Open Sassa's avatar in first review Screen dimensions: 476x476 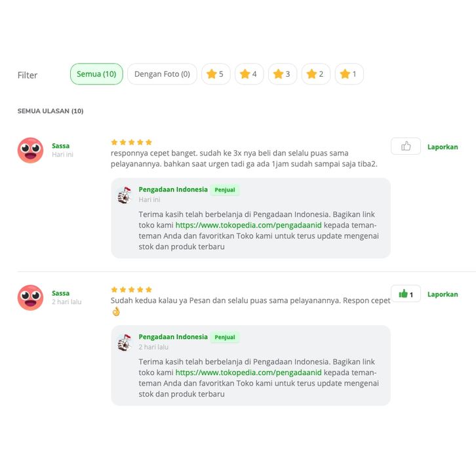(x=30, y=150)
